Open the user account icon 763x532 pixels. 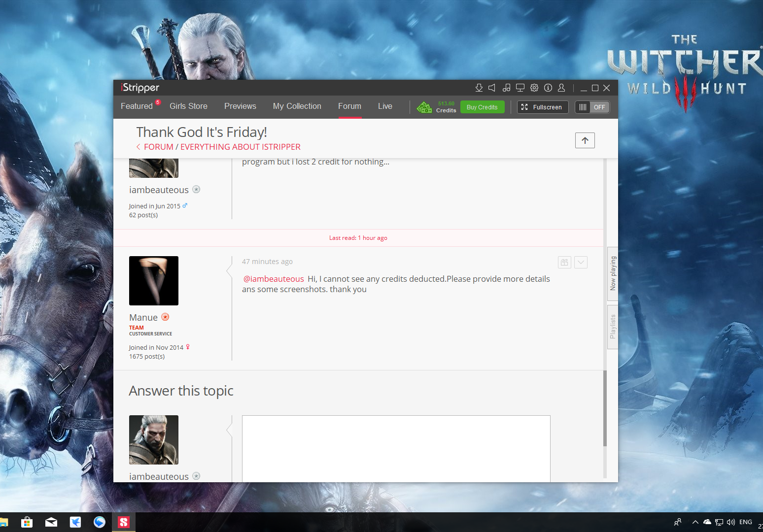561,88
